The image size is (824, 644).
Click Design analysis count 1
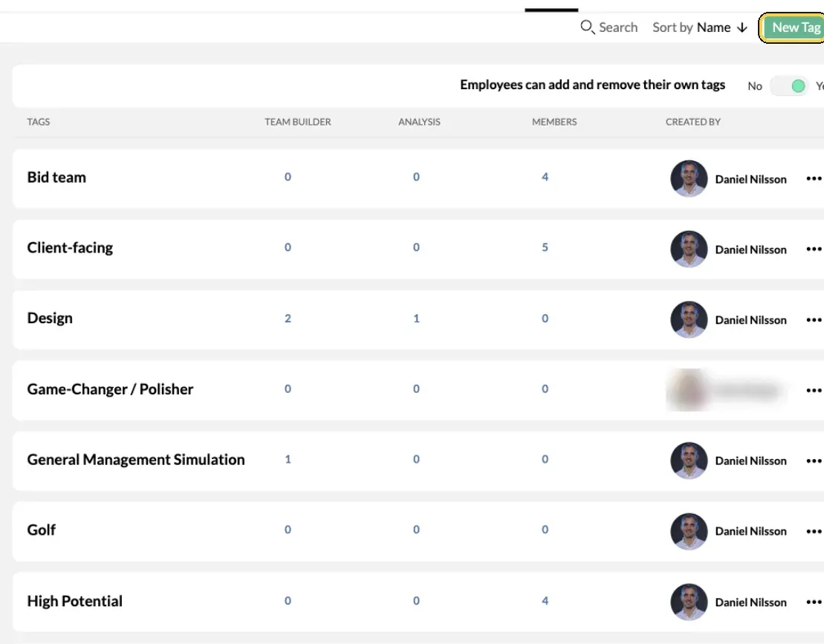416,319
